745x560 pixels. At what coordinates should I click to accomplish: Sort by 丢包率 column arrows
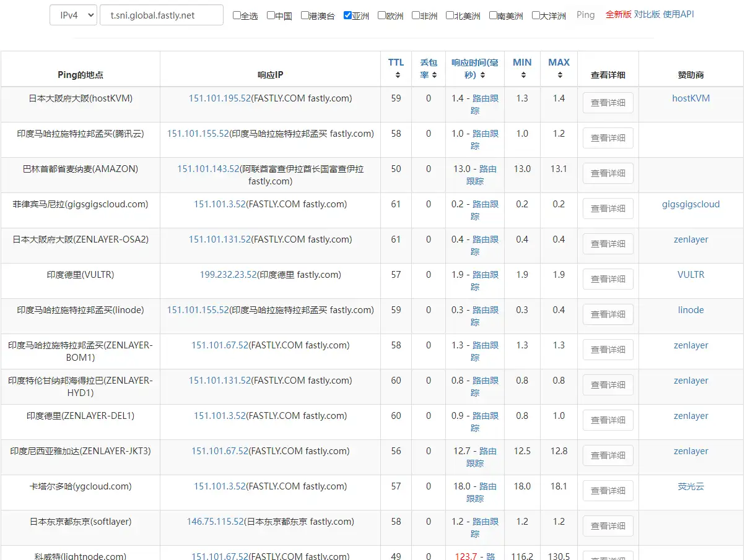point(435,75)
